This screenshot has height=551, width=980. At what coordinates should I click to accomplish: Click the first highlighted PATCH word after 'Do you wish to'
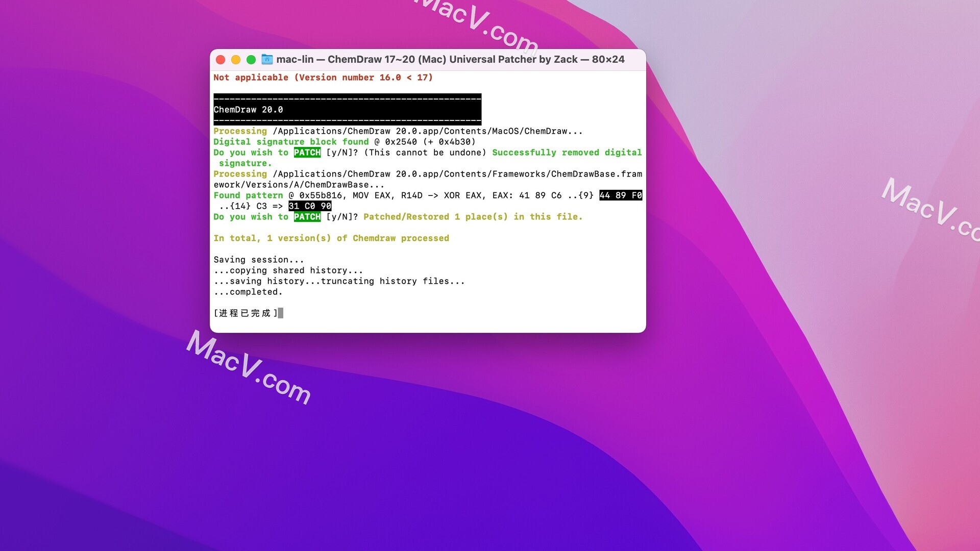pos(307,153)
